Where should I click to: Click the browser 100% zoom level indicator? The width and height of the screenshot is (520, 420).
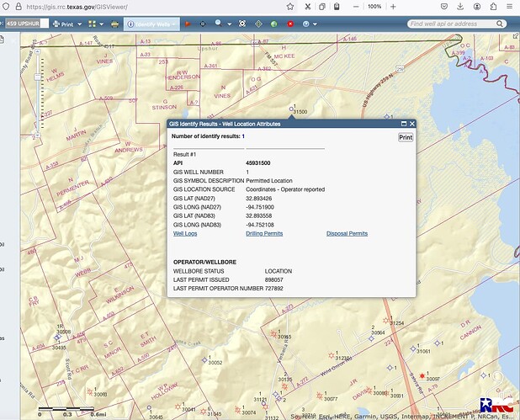point(374,7)
